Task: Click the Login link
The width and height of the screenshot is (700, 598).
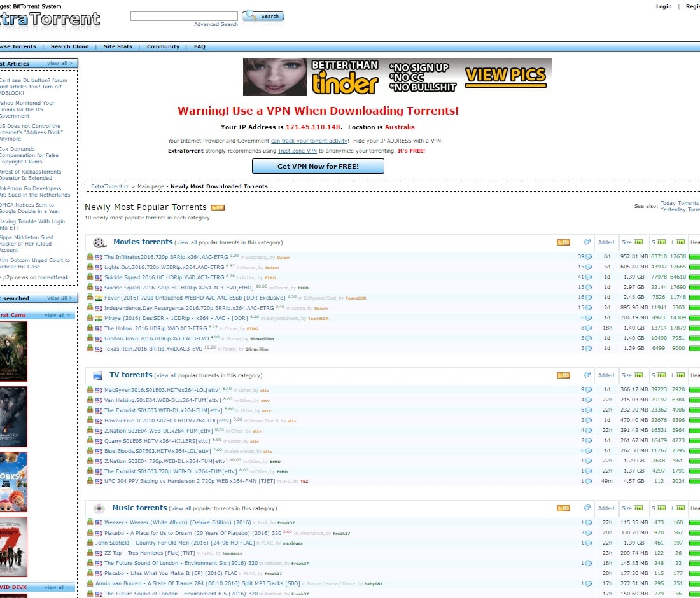Action: [664, 6]
